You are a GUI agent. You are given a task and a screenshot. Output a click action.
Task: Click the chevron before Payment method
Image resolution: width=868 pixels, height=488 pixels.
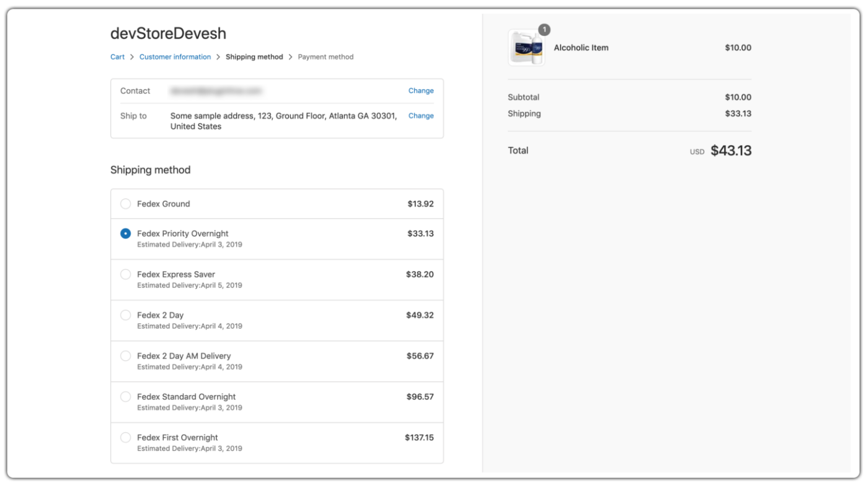[290, 57]
